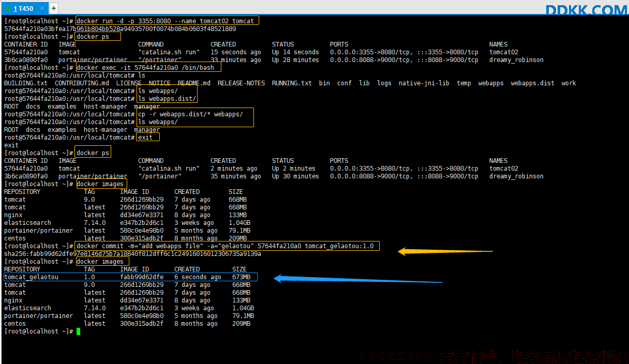Click the first highlighted docker images command
The image size is (629, 364).
[x=101, y=184]
